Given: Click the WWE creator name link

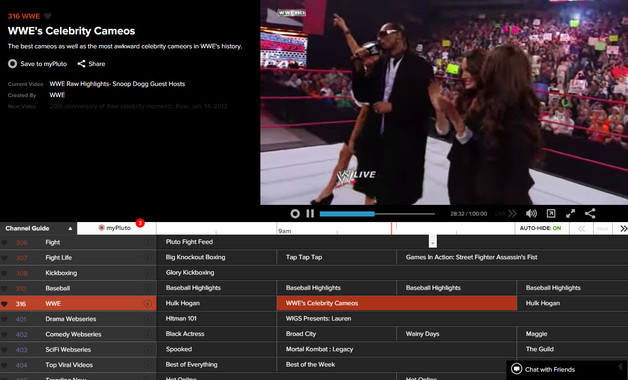Looking at the screenshot, I should [57, 95].
